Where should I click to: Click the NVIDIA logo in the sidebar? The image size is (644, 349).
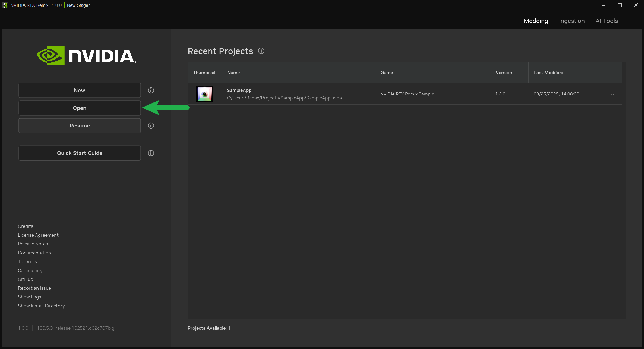86,56
